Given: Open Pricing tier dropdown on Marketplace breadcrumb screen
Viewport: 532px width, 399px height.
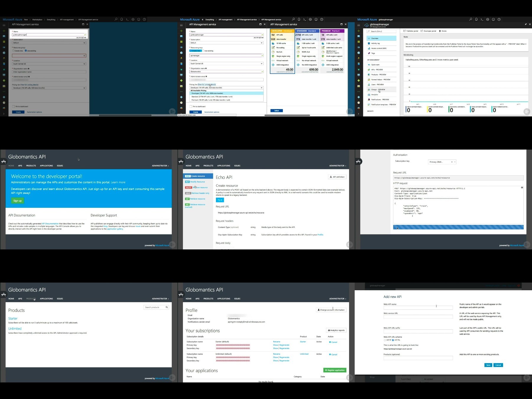Looking at the screenshot, I should [x=49, y=88].
